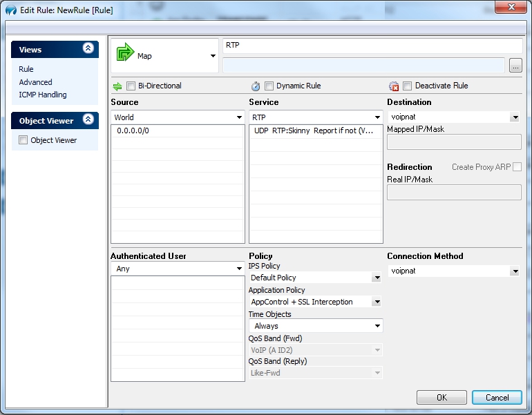The width and height of the screenshot is (532, 415).
Task: Click the Deactivate Rule gear icon
Action: tap(394, 86)
